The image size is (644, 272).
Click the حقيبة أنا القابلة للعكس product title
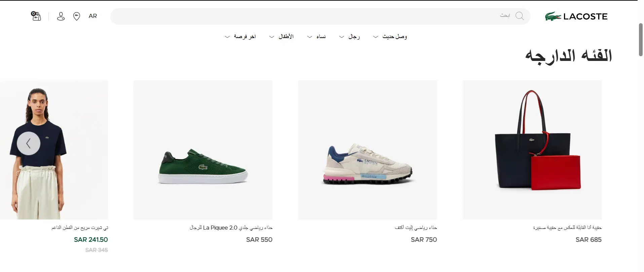[x=567, y=228]
